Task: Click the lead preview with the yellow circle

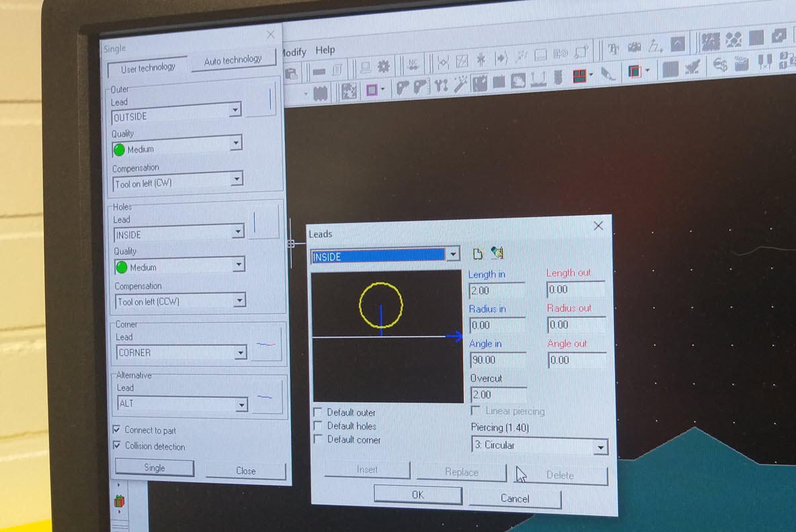Action: coord(387,337)
